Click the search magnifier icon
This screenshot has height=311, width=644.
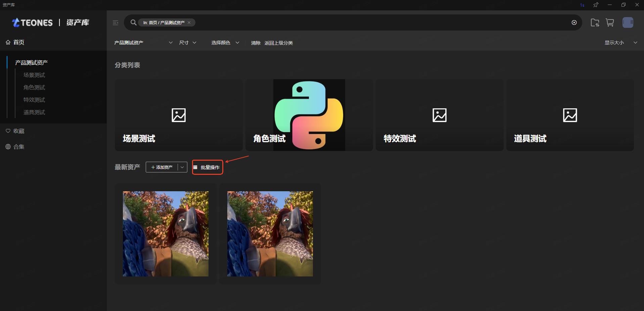[133, 22]
